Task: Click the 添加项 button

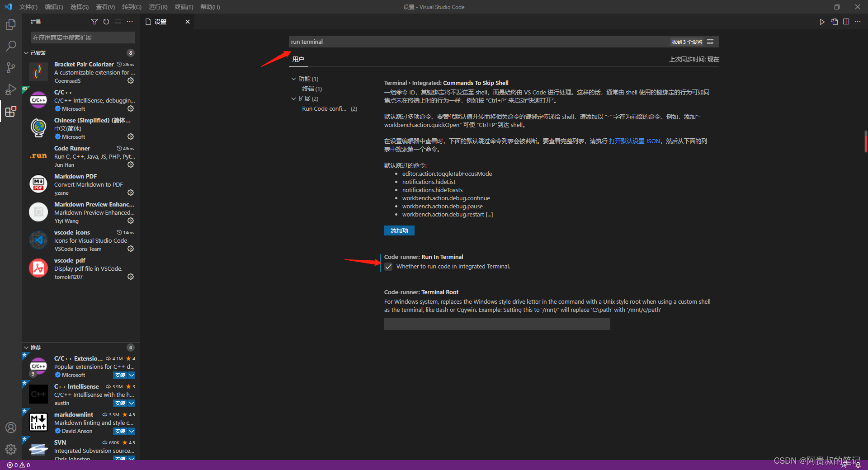Action: point(399,230)
